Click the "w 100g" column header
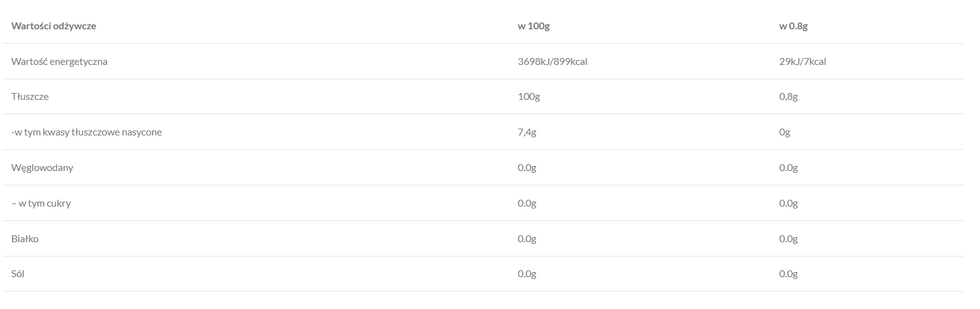The width and height of the screenshot is (980, 309). (534, 26)
